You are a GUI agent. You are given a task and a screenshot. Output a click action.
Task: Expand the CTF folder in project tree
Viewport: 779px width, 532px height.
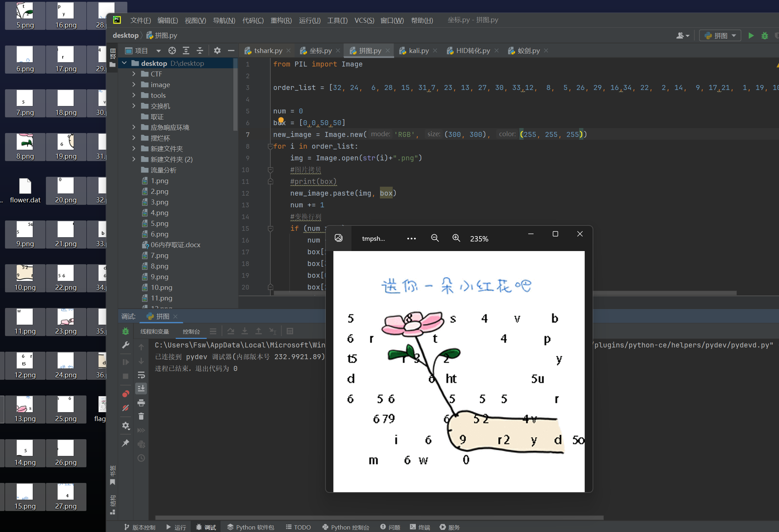tap(134, 74)
